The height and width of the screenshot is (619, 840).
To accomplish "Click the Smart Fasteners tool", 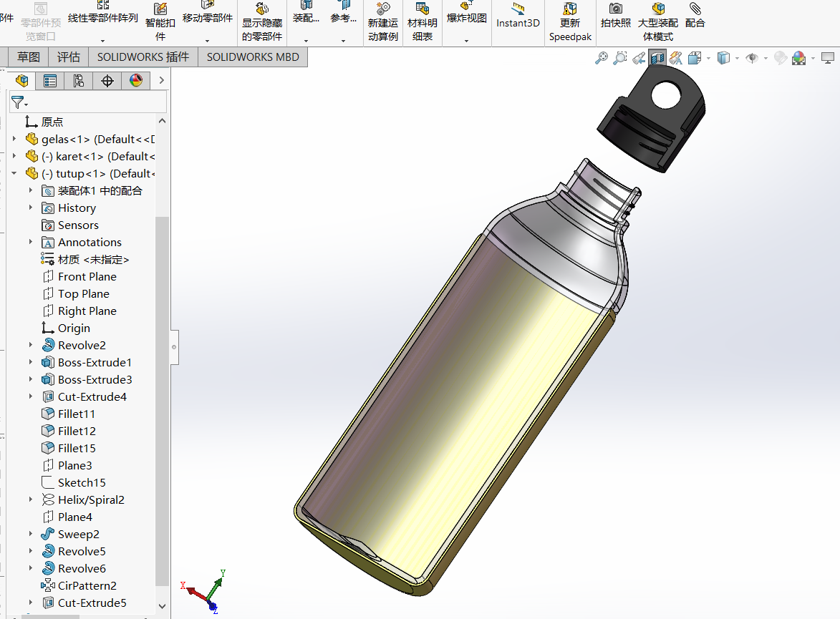I will coord(160,22).
